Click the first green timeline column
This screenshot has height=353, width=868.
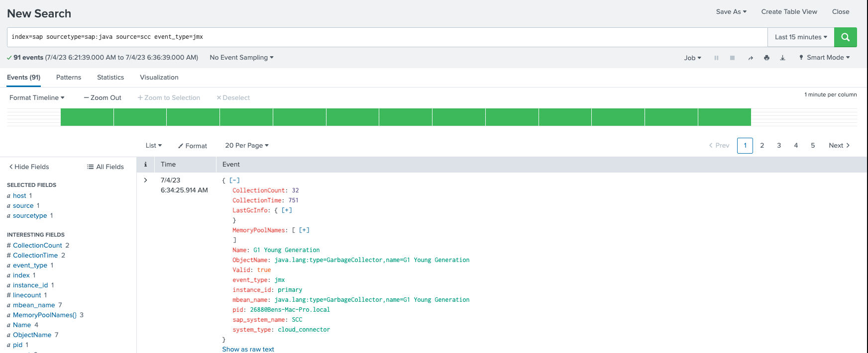pyautogui.click(x=87, y=117)
